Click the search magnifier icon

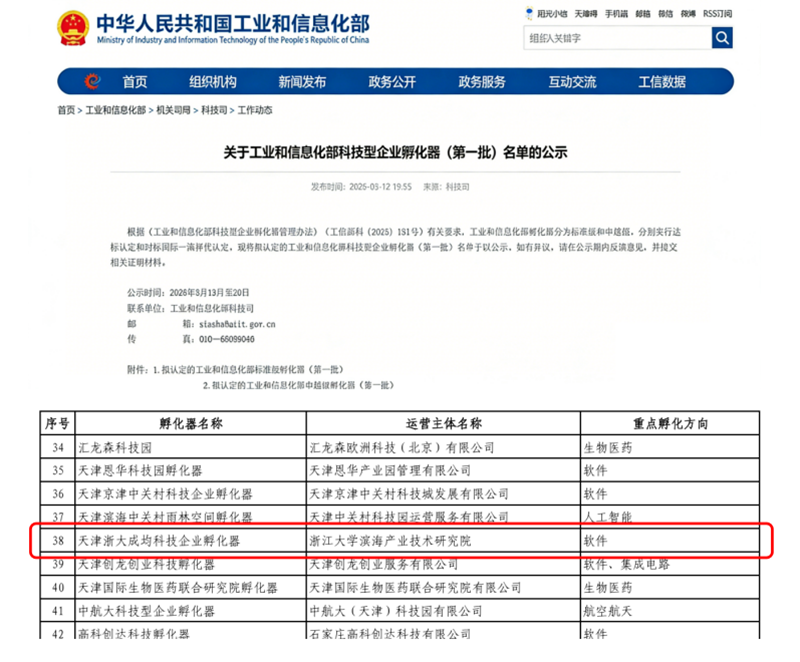[721, 37]
